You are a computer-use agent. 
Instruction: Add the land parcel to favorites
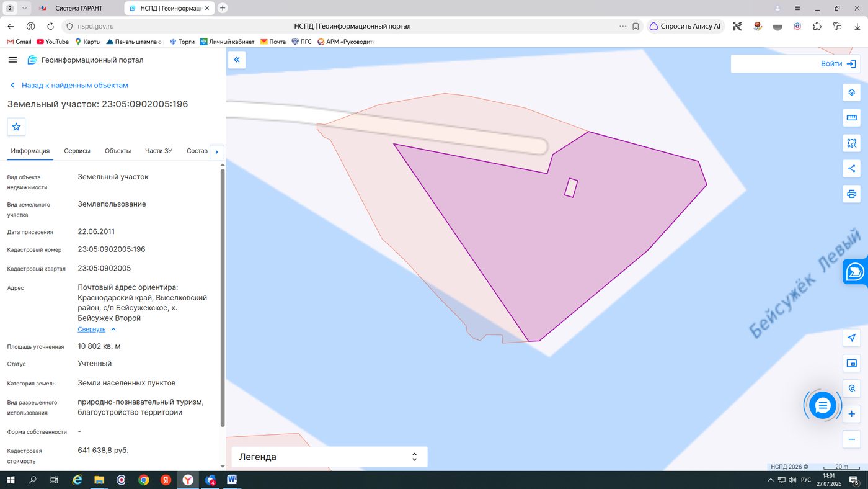click(x=16, y=127)
